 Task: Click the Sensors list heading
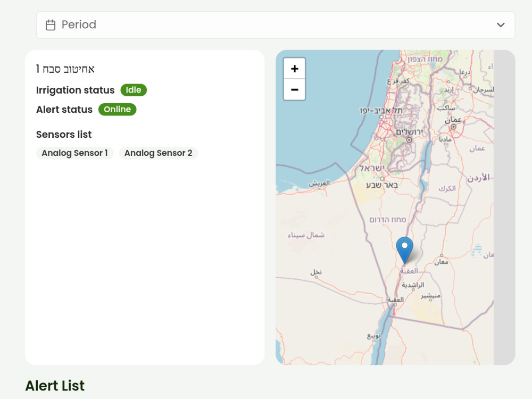(x=64, y=135)
